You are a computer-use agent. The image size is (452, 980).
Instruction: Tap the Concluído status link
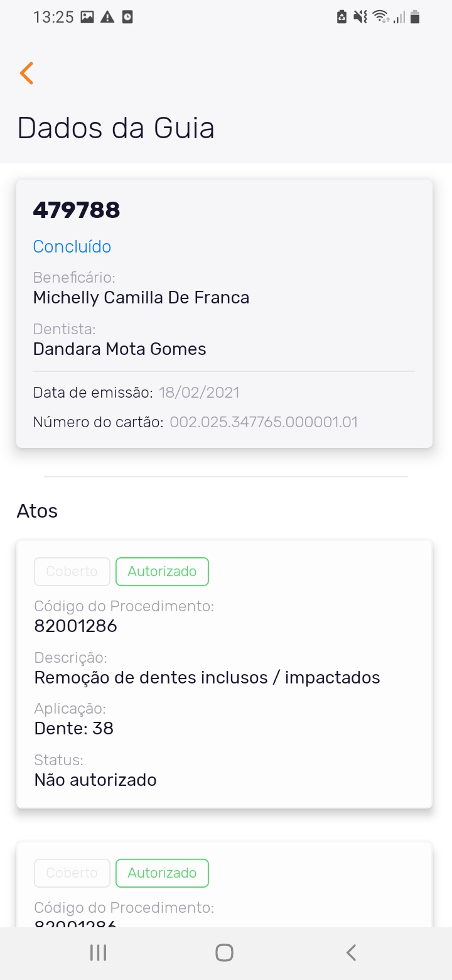click(72, 247)
